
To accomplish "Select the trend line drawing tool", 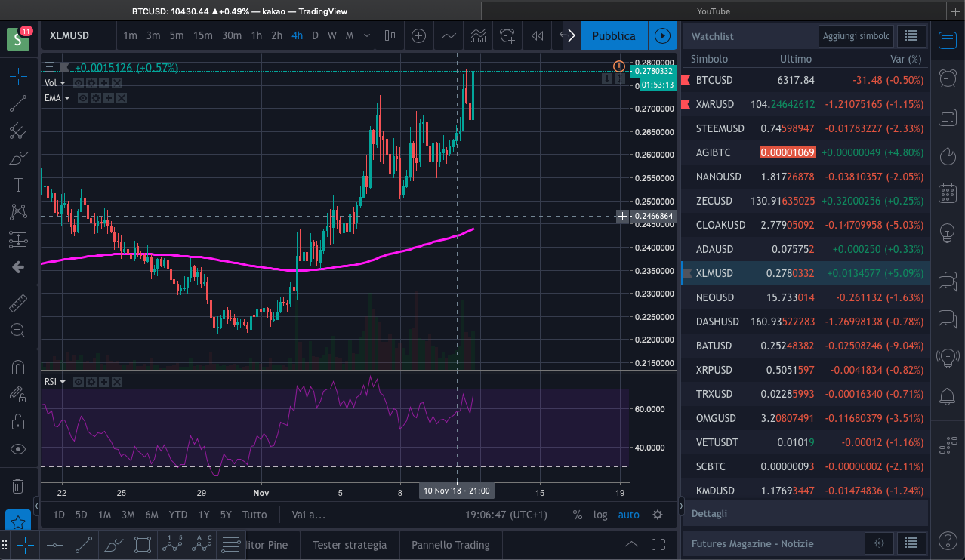I will tap(18, 103).
